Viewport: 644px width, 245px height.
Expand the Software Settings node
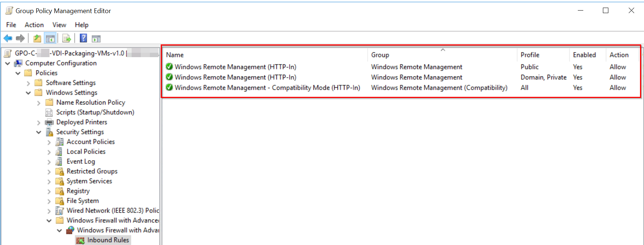tap(28, 83)
